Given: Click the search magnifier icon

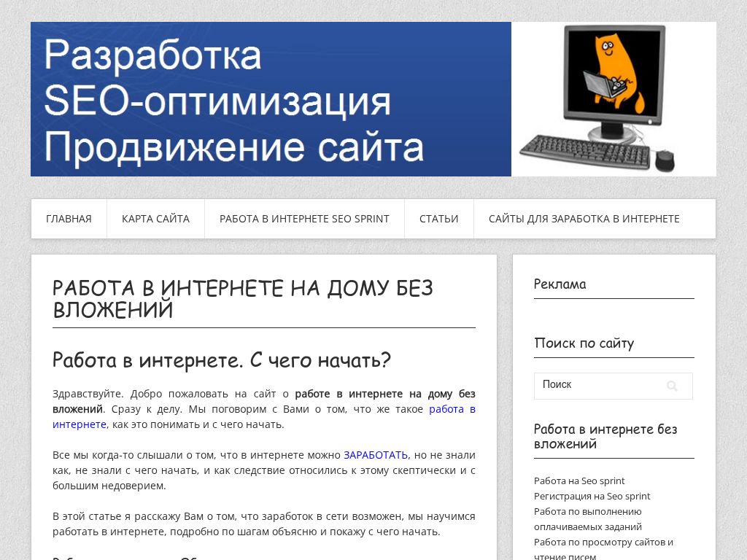Looking at the screenshot, I should pos(672,386).
